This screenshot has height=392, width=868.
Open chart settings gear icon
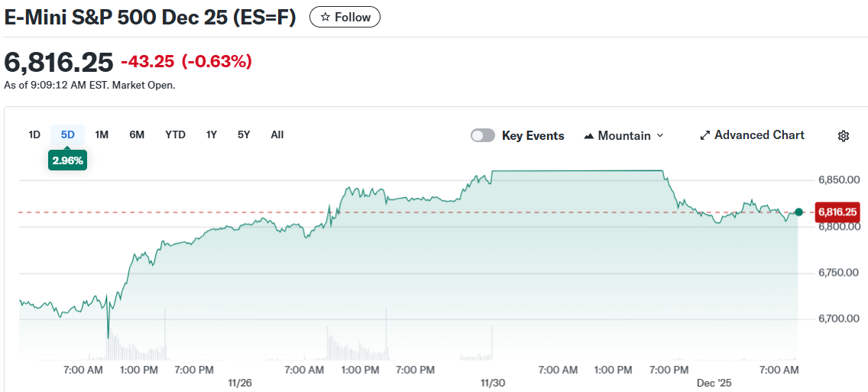coord(844,136)
